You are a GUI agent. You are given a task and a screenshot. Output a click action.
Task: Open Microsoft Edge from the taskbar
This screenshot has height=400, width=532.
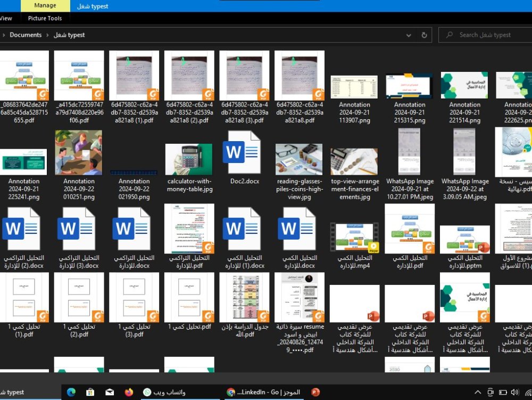[71, 392]
